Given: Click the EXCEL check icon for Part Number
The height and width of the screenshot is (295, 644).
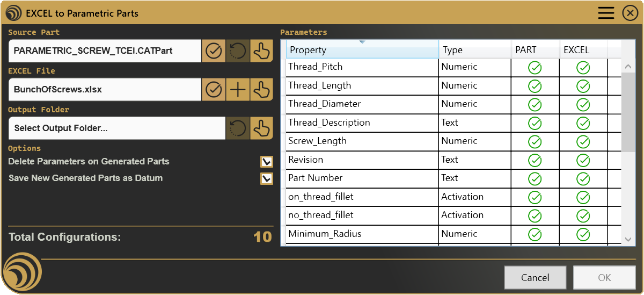Looking at the screenshot, I should 583,179.
